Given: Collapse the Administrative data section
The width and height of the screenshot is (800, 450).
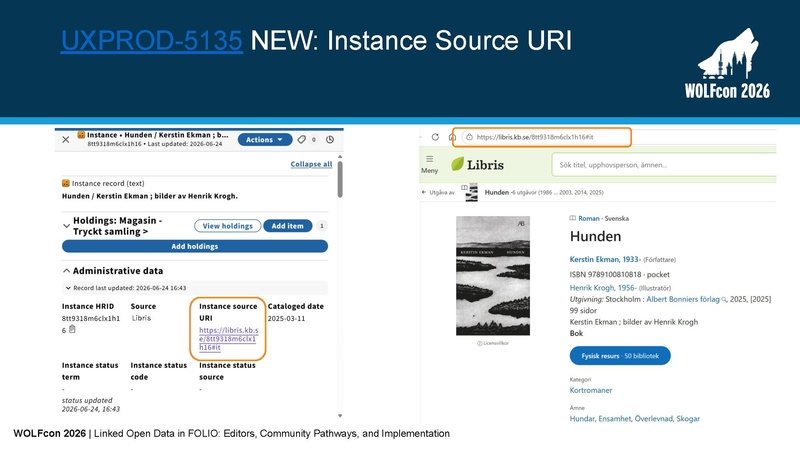Looking at the screenshot, I should coord(66,271).
